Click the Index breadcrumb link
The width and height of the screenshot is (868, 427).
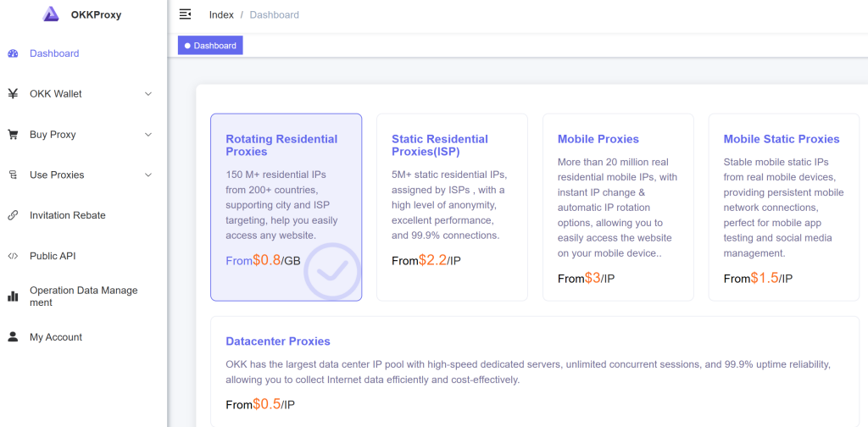click(x=221, y=14)
